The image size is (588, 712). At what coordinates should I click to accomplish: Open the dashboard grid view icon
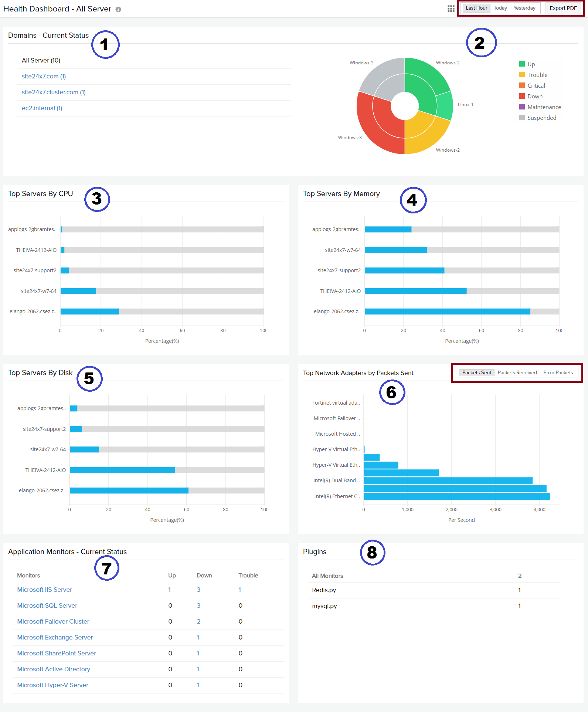(x=451, y=9)
